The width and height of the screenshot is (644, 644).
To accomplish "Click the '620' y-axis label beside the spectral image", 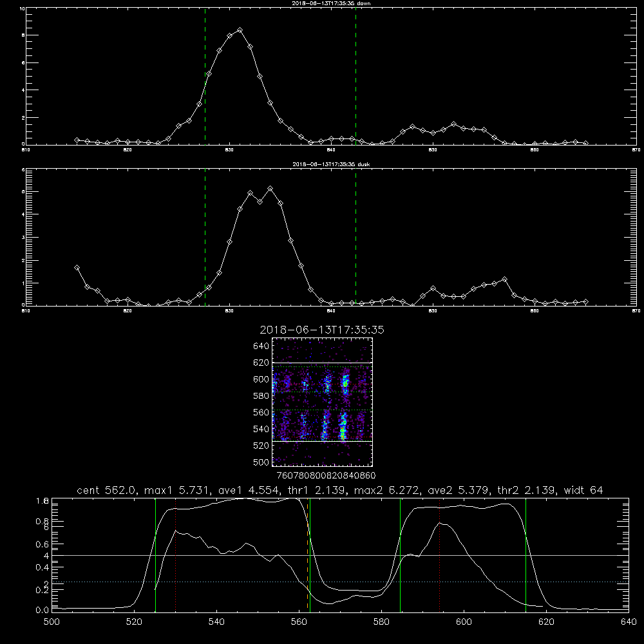I will [x=261, y=363].
